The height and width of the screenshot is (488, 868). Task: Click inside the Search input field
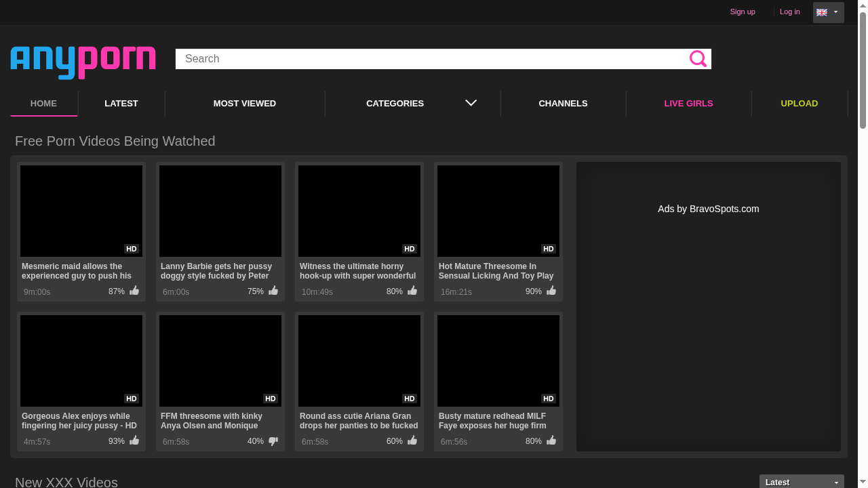coord(434,59)
